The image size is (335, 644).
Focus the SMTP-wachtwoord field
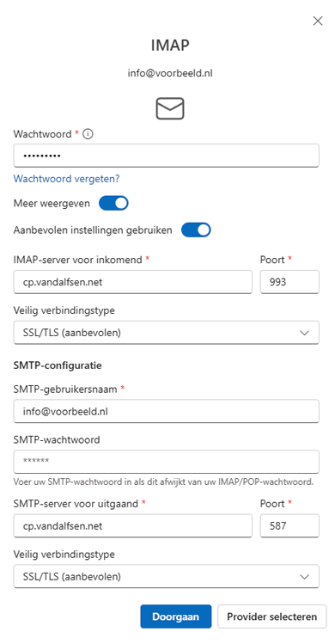[167, 462]
